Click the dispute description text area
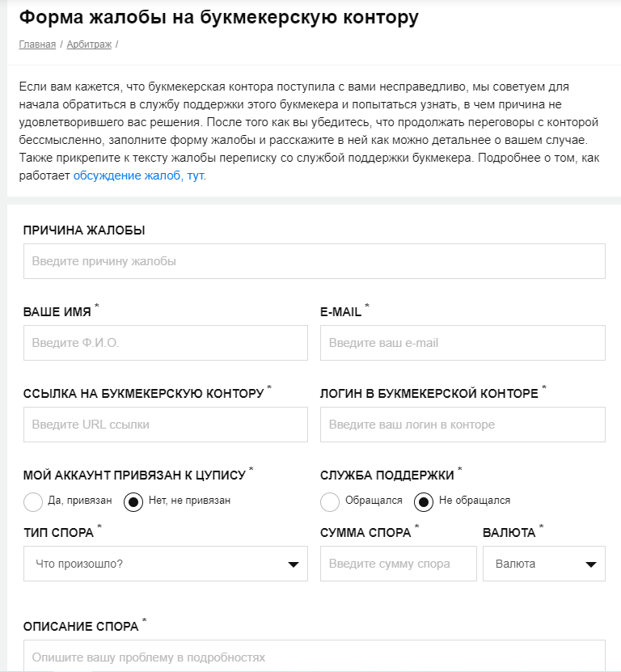 315,656
